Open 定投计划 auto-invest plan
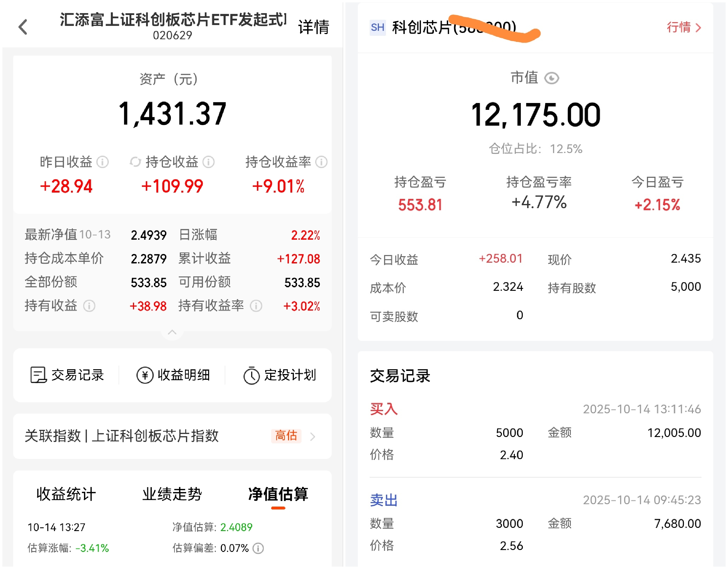Screen dimensions: 728x569 (280, 375)
